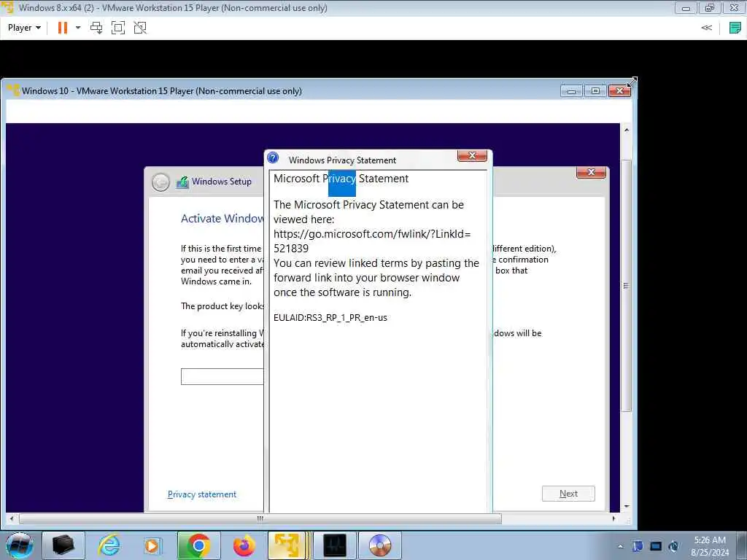Click the Activate Windows heading
Viewport: 747px width, 560px height.
click(222, 219)
